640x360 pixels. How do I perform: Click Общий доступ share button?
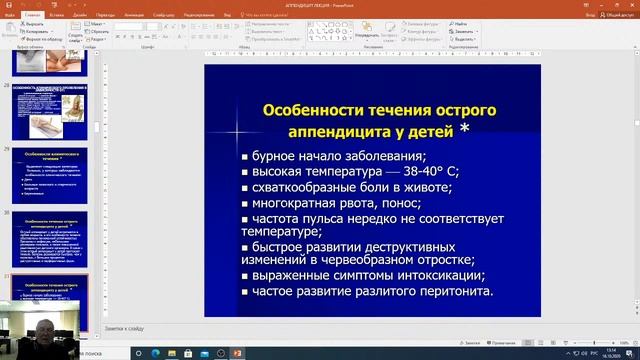pos(617,15)
